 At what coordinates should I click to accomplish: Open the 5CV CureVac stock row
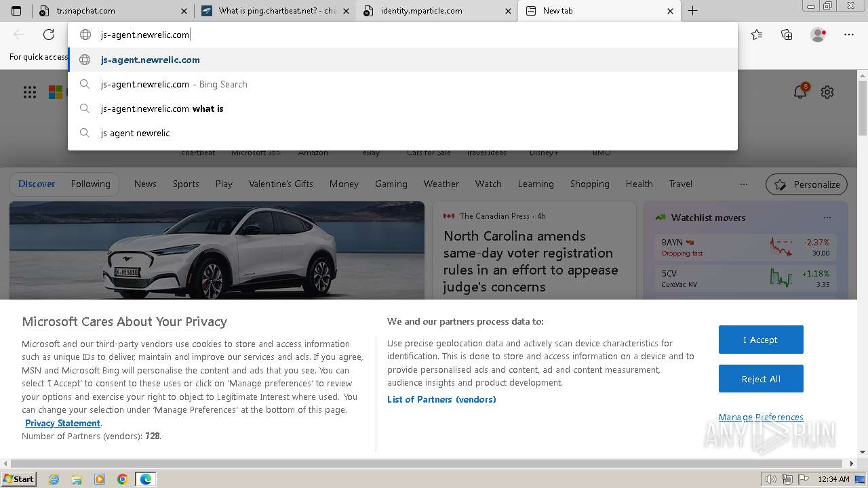point(746,279)
